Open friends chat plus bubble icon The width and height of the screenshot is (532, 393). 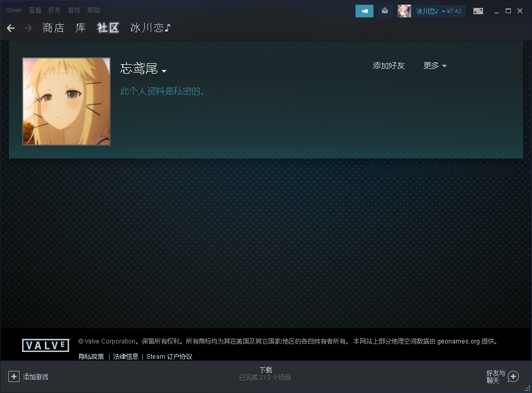click(514, 376)
